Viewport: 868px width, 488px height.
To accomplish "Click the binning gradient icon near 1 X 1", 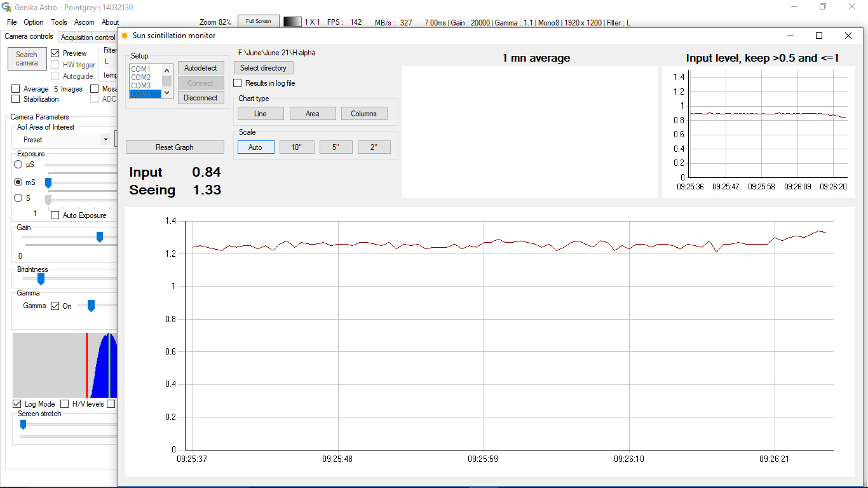I will click(x=292, y=22).
